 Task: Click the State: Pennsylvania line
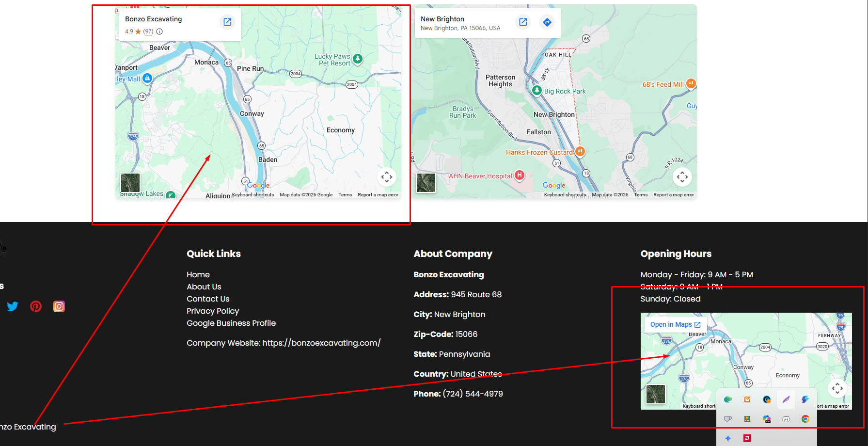(452, 354)
